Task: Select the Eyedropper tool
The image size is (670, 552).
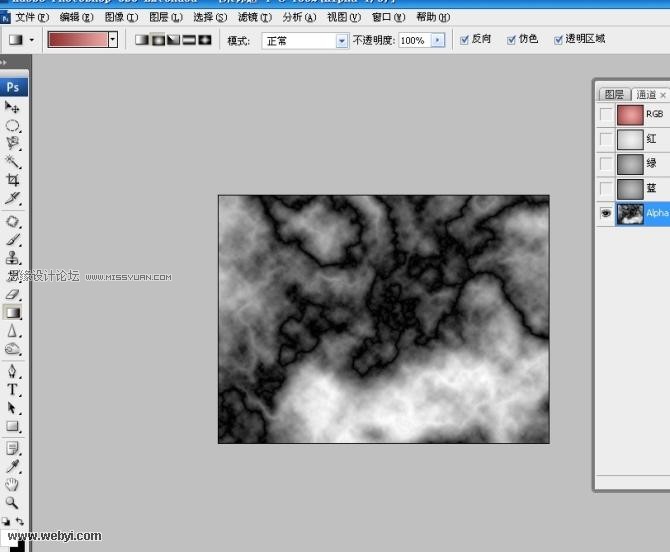Action: [12, 467]
